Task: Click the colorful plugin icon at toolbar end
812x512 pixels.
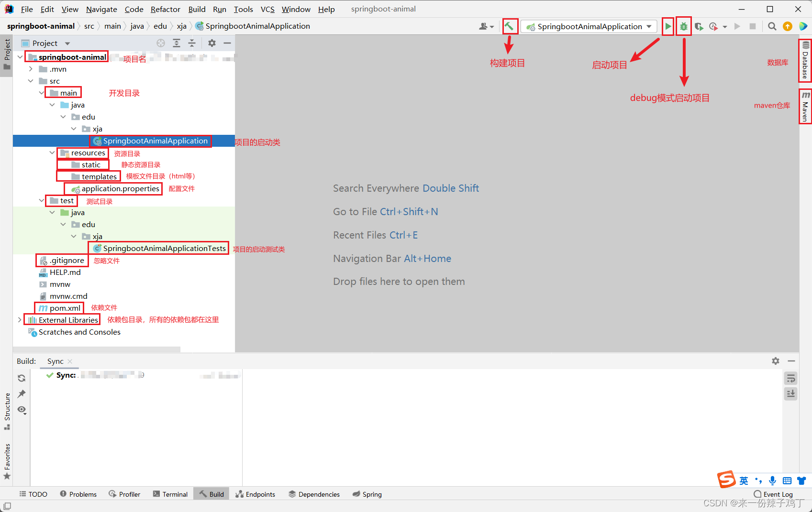Action: pos(803,26)
